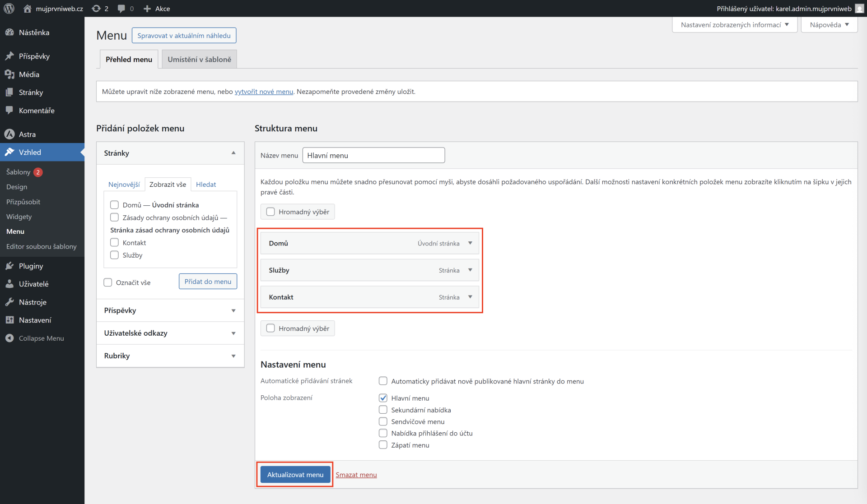This screenshot has width=867, height=504.
Task: Click the Astra theme icon in sidebar
Action: click(x=10, y=134)
